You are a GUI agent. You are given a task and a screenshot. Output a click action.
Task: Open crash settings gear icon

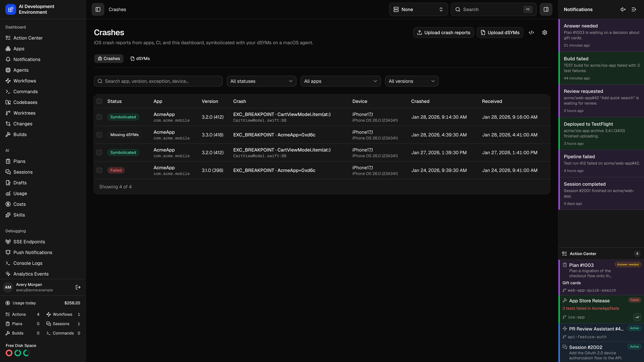545,33
